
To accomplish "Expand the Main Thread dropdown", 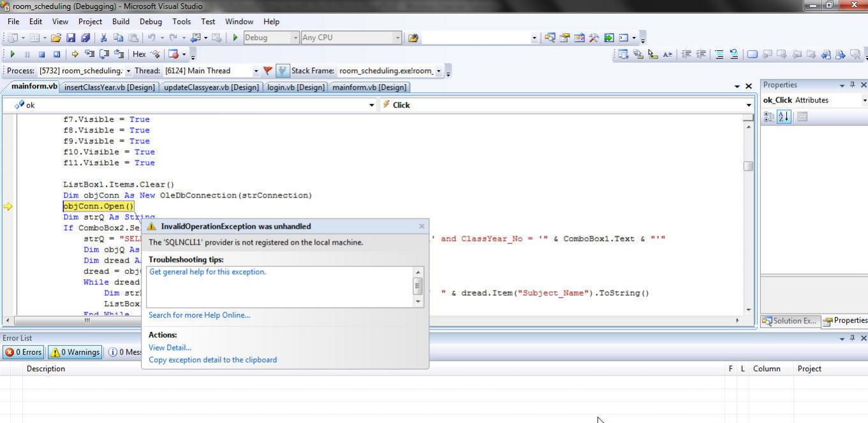I will pyautogui.click(x=256, y=71).
